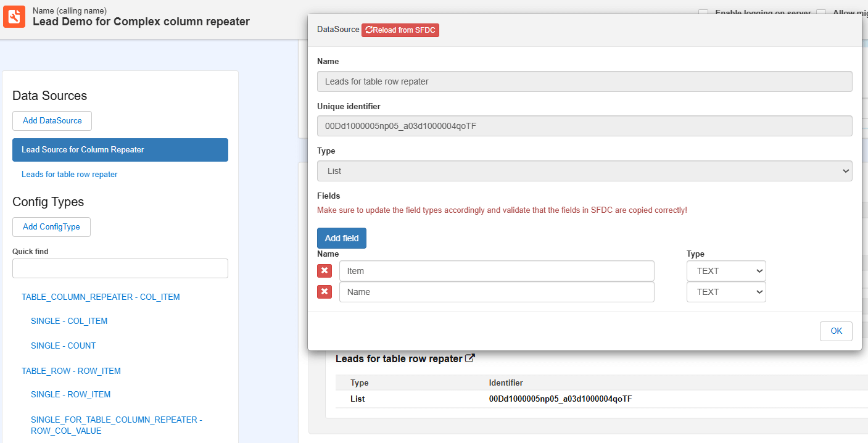868x443 pixels.
Task: Focus the Quick find input
Action: 120,268
